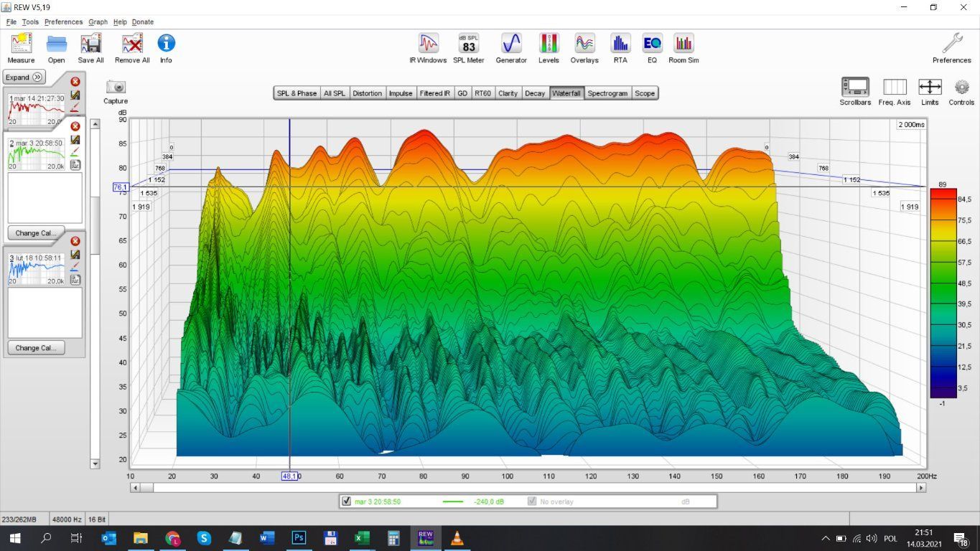Screen dimensions: 980x551
Task: Open the File menu
Action: 11,22
